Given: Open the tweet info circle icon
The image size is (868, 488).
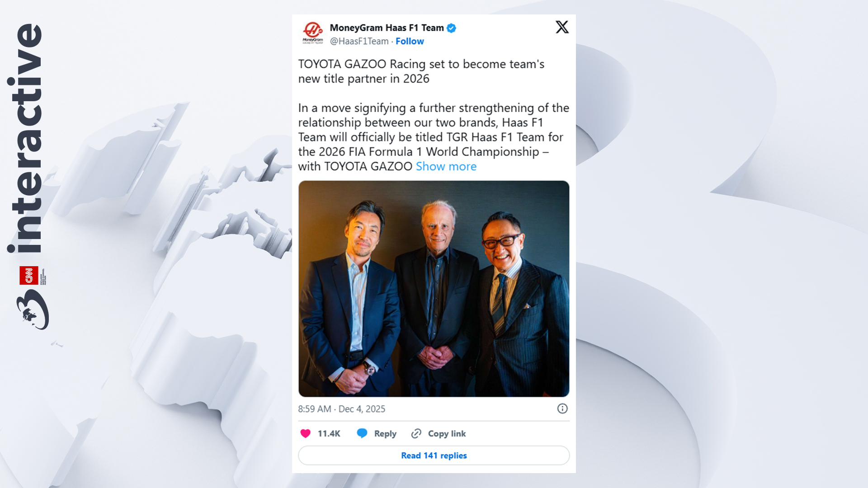Looking at the screenshot, I should point(562,408).
